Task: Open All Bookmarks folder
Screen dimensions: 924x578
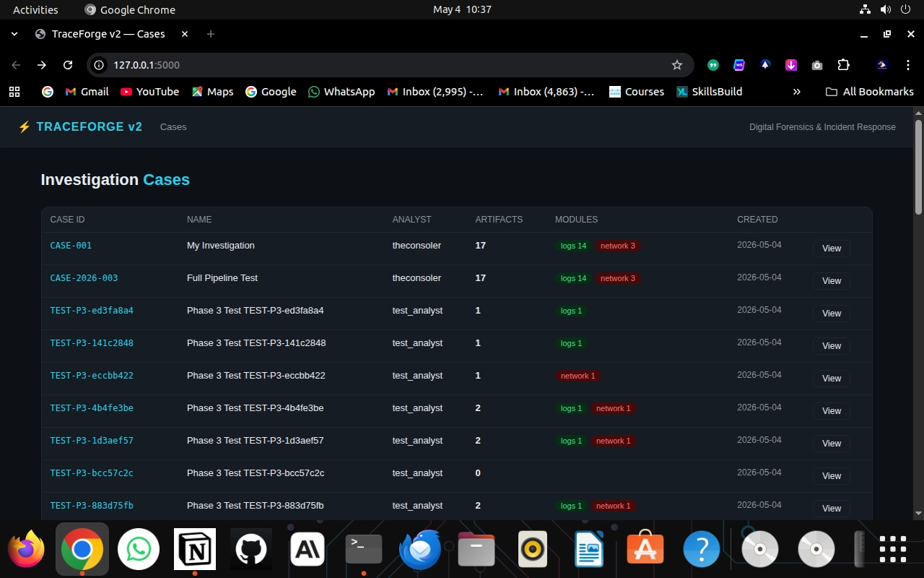Action: pos(870,92)
